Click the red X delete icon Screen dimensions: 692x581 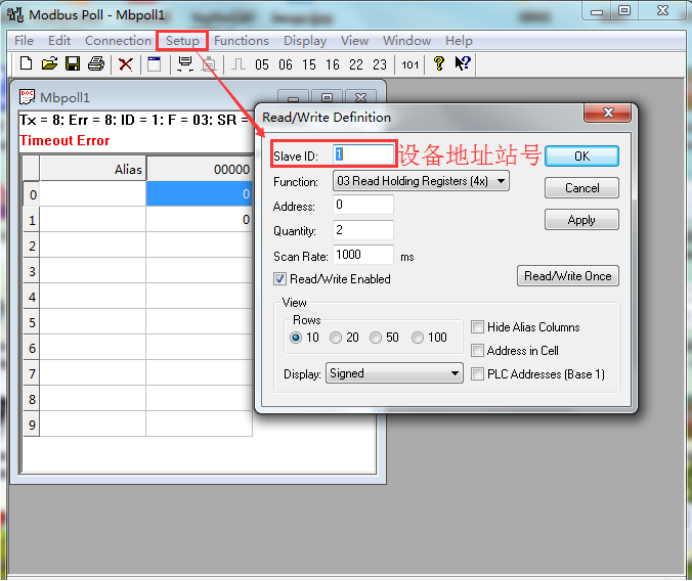coord(126,64)
